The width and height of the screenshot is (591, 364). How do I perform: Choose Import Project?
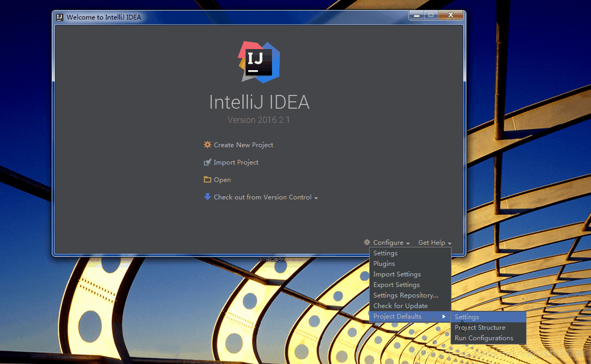click(236, 162)
